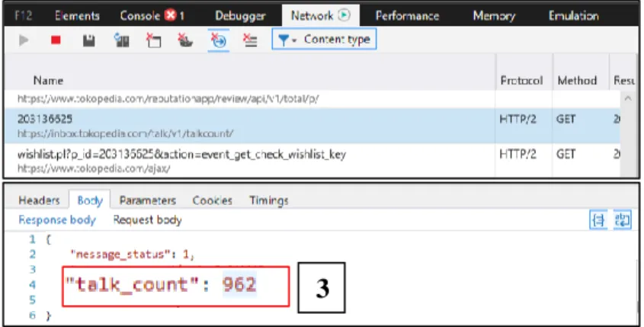Viewport: 644px width, 327px height.
Task: Toggle the word wrap icon
Action: tap(622, 220)
